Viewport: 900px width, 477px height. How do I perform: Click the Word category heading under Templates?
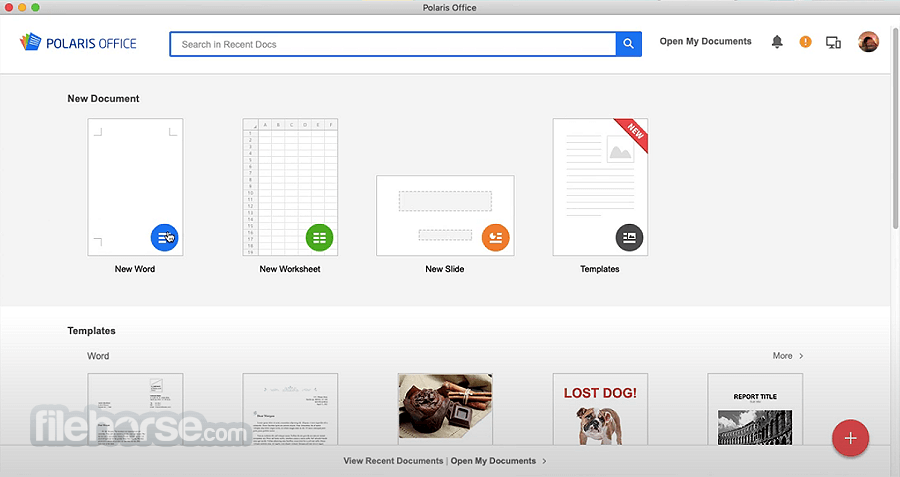coord(98,356)
